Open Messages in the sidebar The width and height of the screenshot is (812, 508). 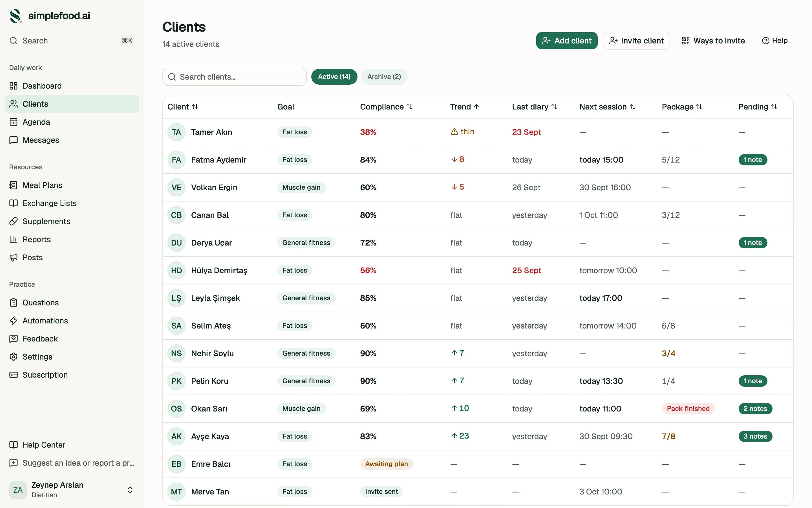tap(71, 140)
